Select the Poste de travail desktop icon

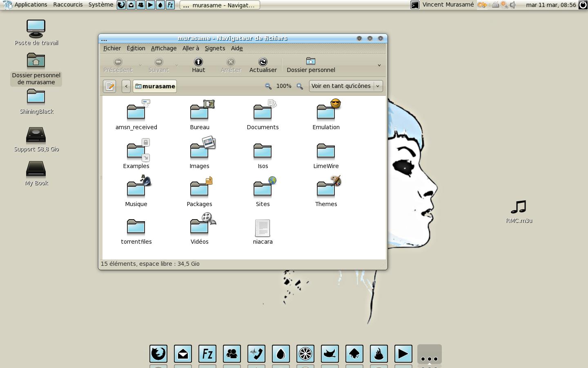coord(36,33)
